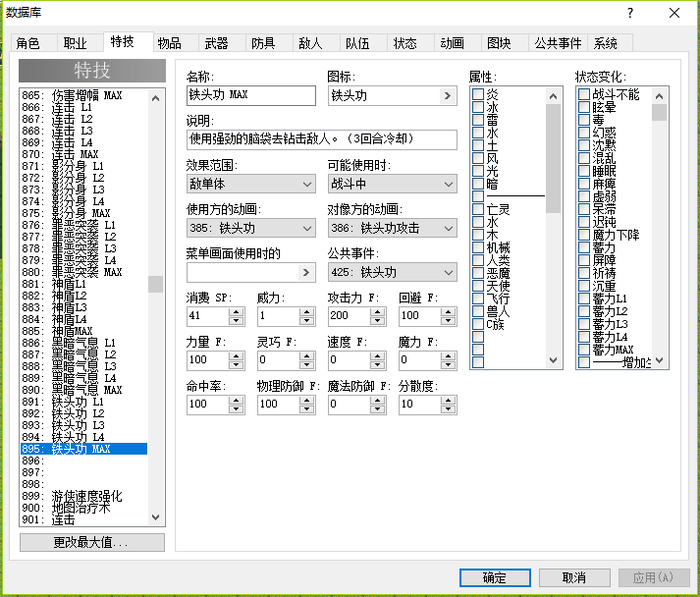
Task: Switch to the 武器 tab
Action: pos(217,43)
